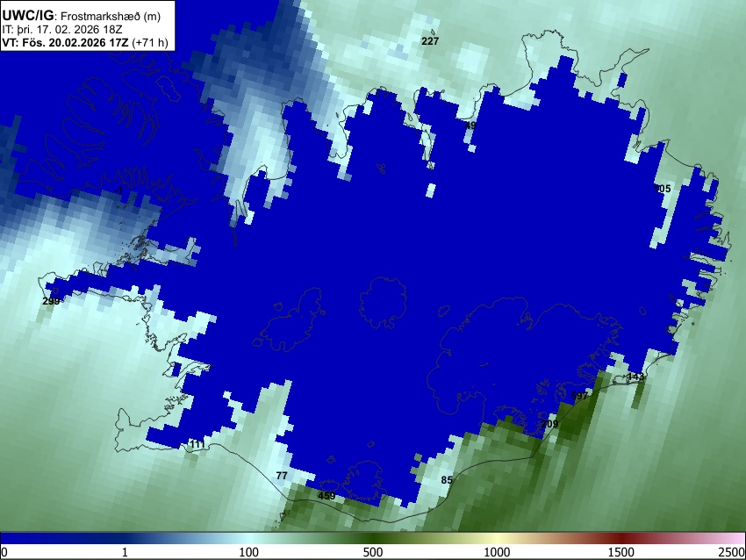Screen dimensions: 746x560
Task: Click the '100' tick label on the color scale
Action: click(249, 552)
